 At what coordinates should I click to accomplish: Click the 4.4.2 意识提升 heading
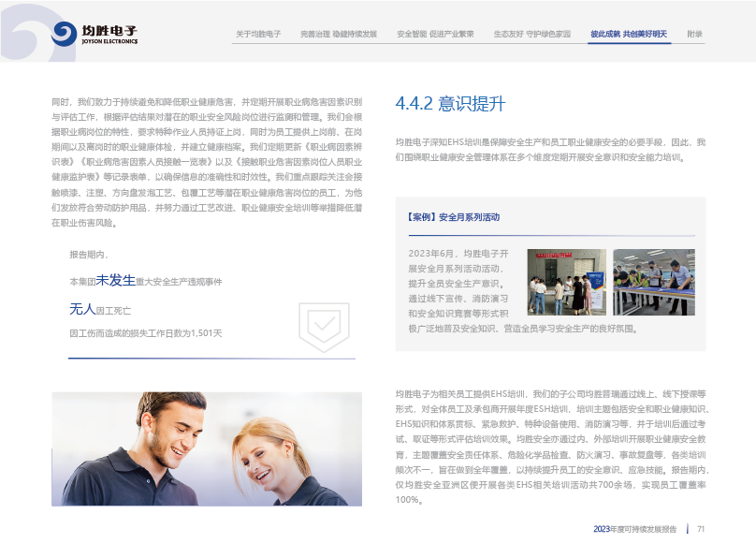[450, 104]
